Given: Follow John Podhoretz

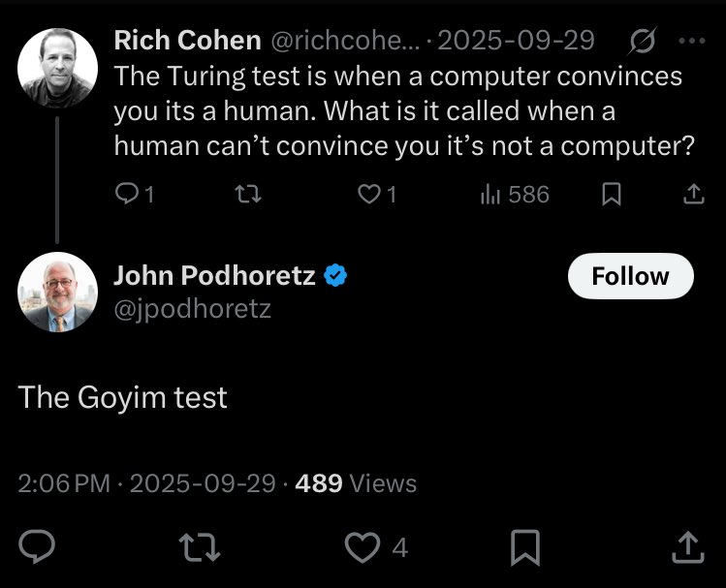Looking at the screenshot, I should [630, 276].
